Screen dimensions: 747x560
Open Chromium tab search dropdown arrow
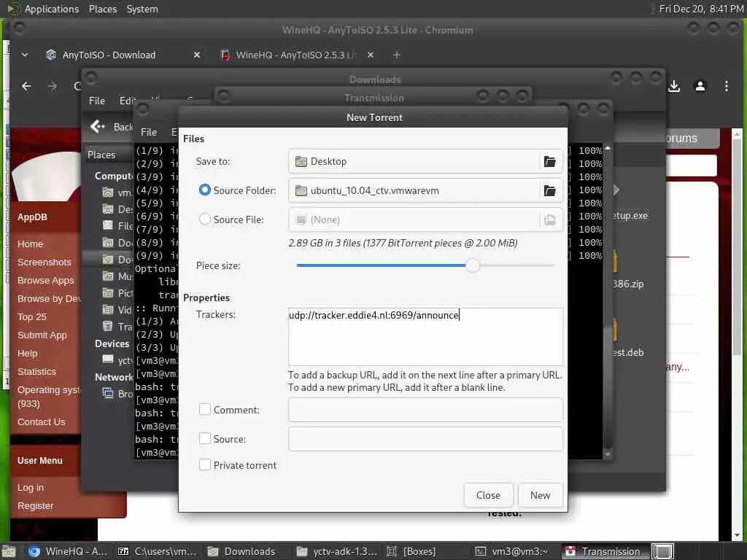[25, 55]
